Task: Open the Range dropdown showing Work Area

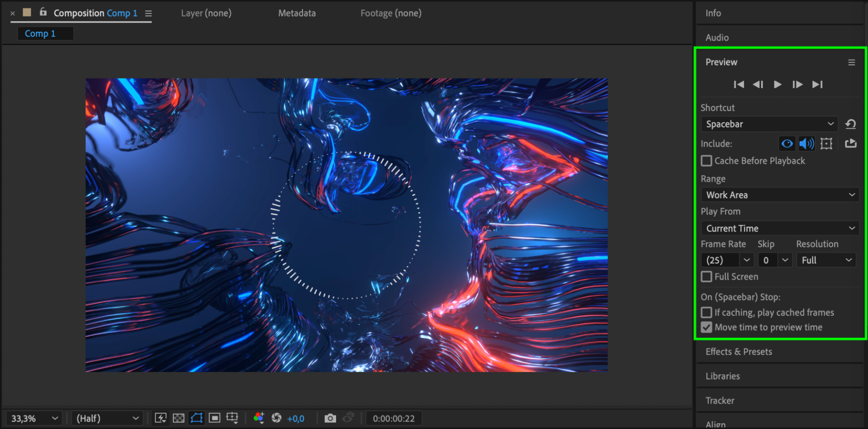Action: (780, 195)
